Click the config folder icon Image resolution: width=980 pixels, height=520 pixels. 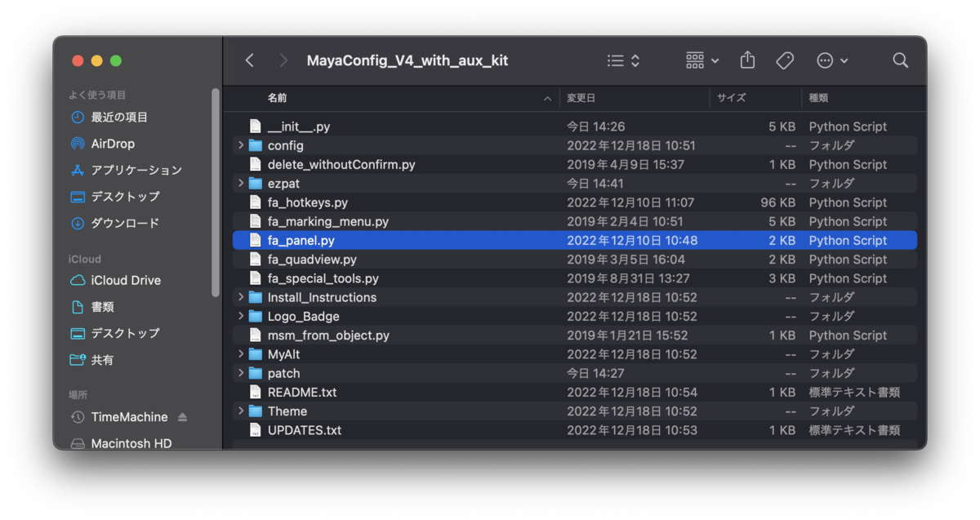click(256, 145)
